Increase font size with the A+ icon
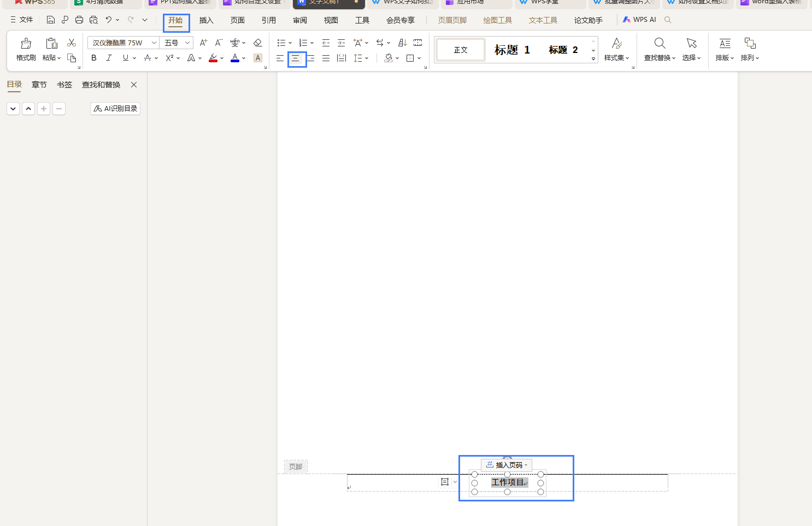This screenshot has width=812, height=526. 203,43
